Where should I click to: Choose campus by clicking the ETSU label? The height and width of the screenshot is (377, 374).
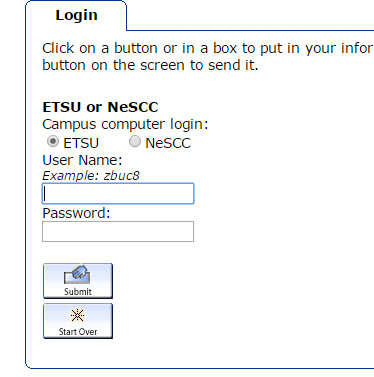(x=81, y=143)
